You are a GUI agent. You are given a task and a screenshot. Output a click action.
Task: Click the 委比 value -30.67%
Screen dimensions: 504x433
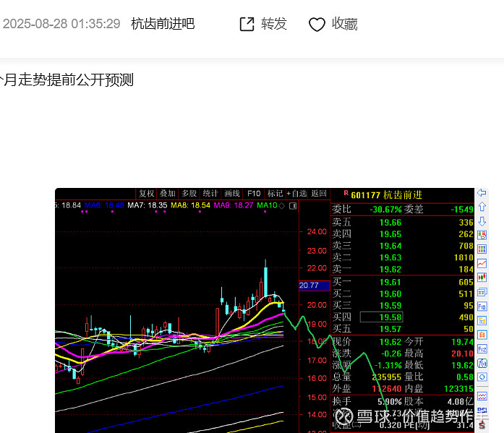pos(385,210)
